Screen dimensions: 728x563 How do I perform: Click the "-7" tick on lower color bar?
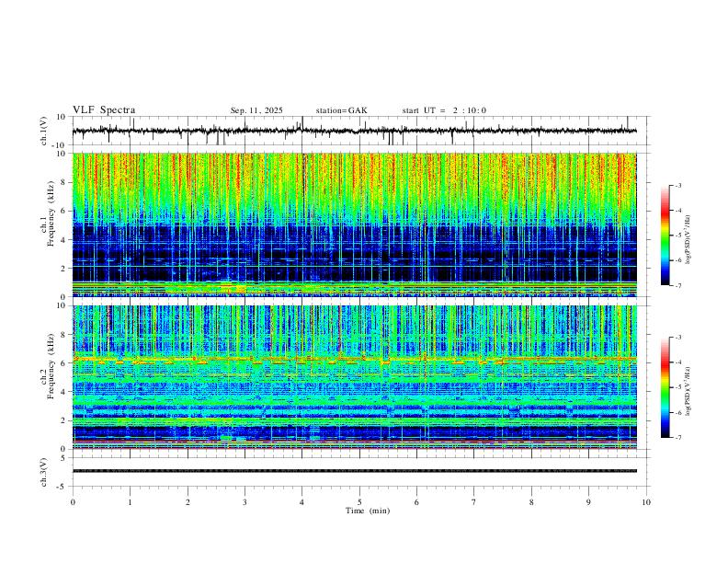[677, 437]
